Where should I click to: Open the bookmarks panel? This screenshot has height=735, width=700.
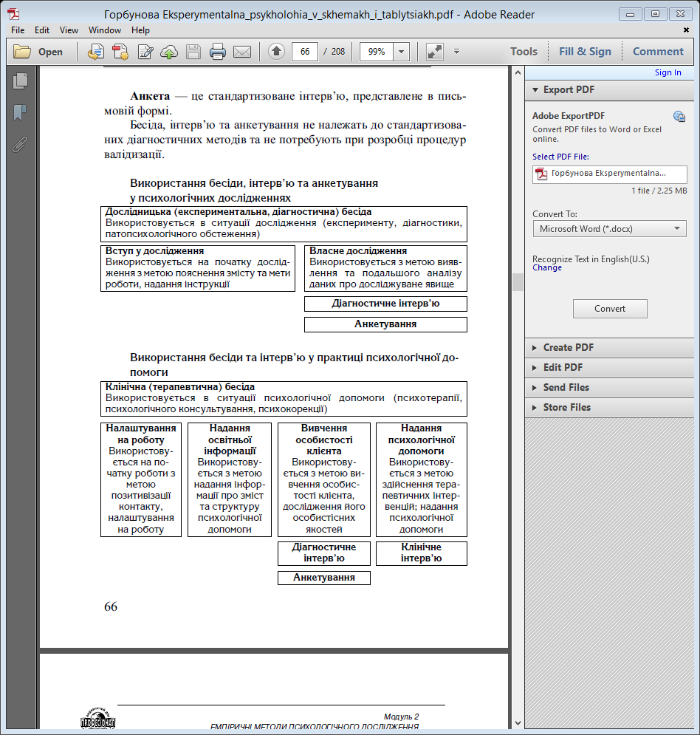pyautogui.click(x=20, y=112)
